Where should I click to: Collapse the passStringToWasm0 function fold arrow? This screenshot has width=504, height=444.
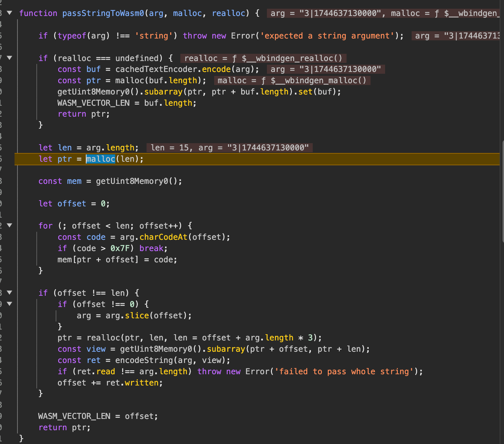click(9, 13)
